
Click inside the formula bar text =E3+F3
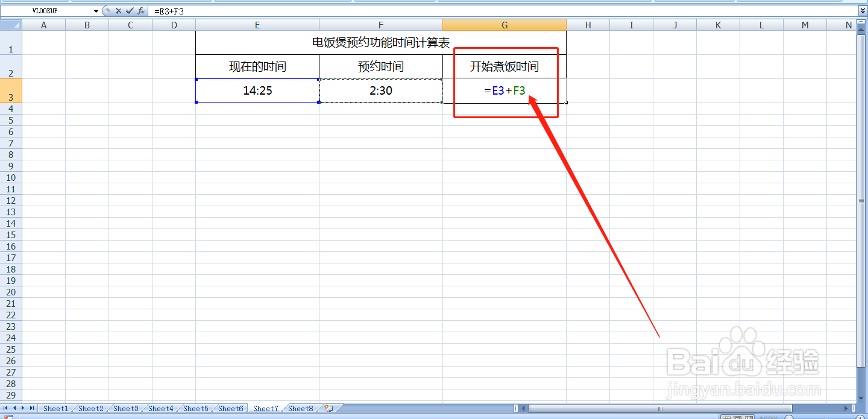[x=169, y=11]
